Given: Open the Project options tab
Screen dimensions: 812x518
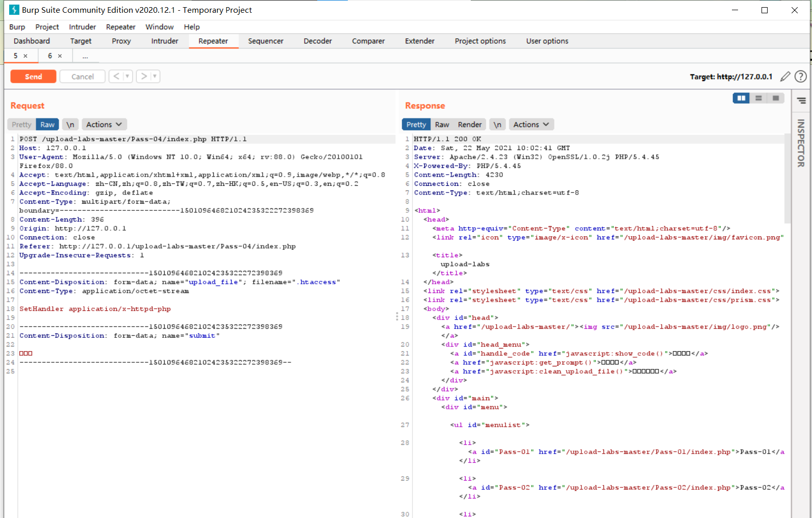Looking at the screenshot, I should pos(480,41).
